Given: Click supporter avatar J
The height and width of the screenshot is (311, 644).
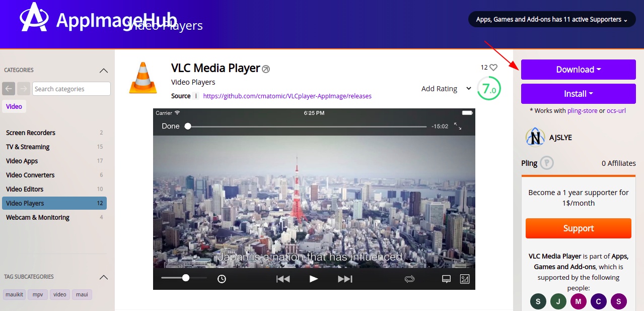Looking at the screenshot, I should pyautogui.click(x=558, y=302).
